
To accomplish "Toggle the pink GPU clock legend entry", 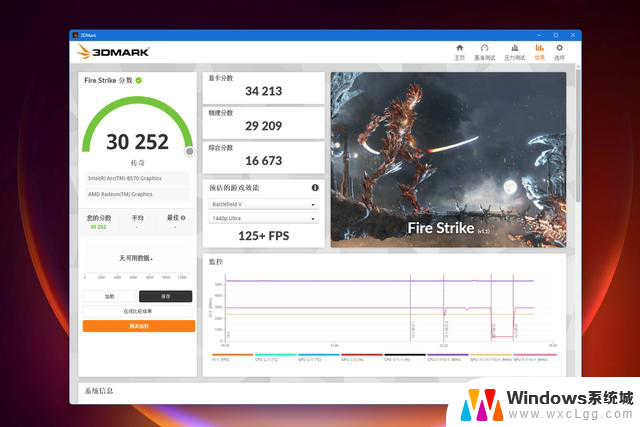I will click(535, 357).
